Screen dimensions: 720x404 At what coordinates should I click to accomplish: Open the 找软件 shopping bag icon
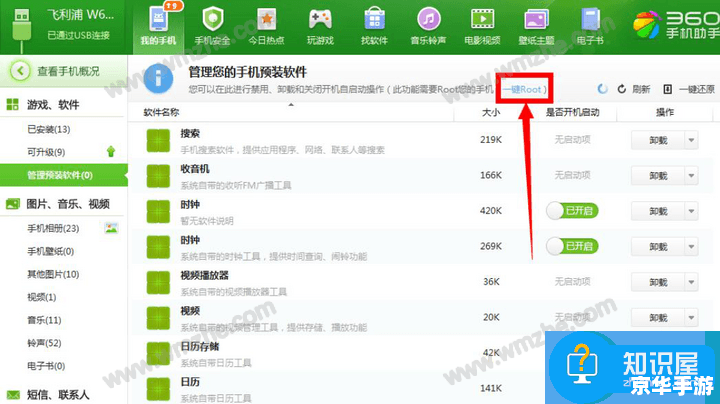(374, 19)
